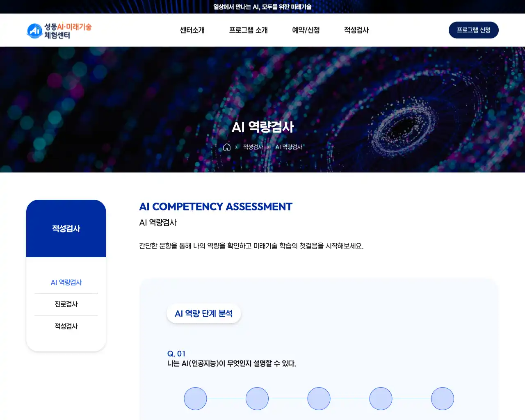Choose second answer circle for Q. 01
525x420 pixels.
point(257,399)
